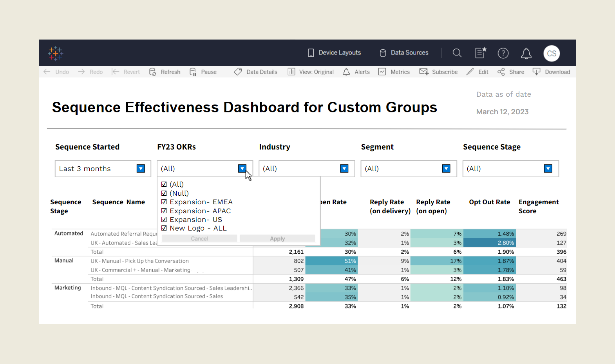Viewport: 615px width, 364px height.
Task: Open the Share toolbar option
Action: point(511,72)
